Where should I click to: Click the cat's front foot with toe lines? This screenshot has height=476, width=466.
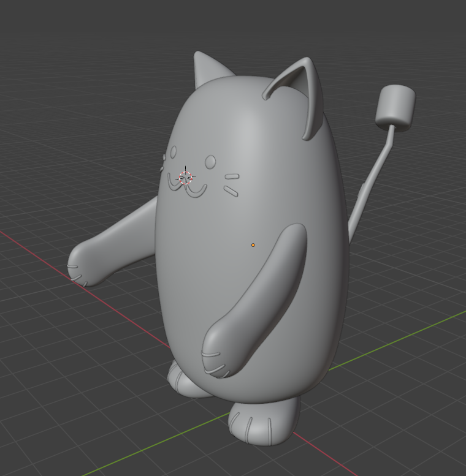click(263, 420)
